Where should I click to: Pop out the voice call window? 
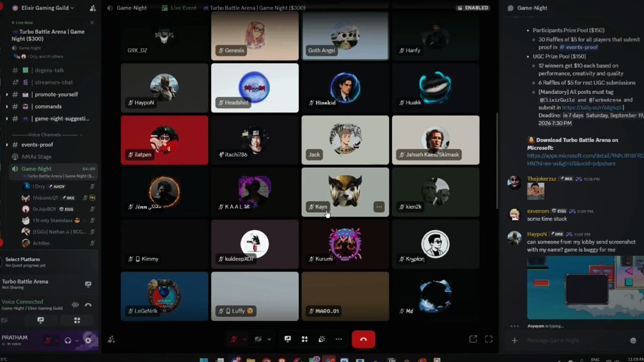pos(473,339)
